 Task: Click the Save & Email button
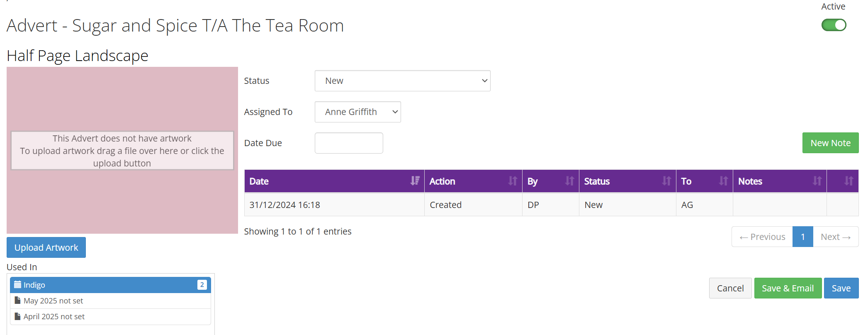788,288
